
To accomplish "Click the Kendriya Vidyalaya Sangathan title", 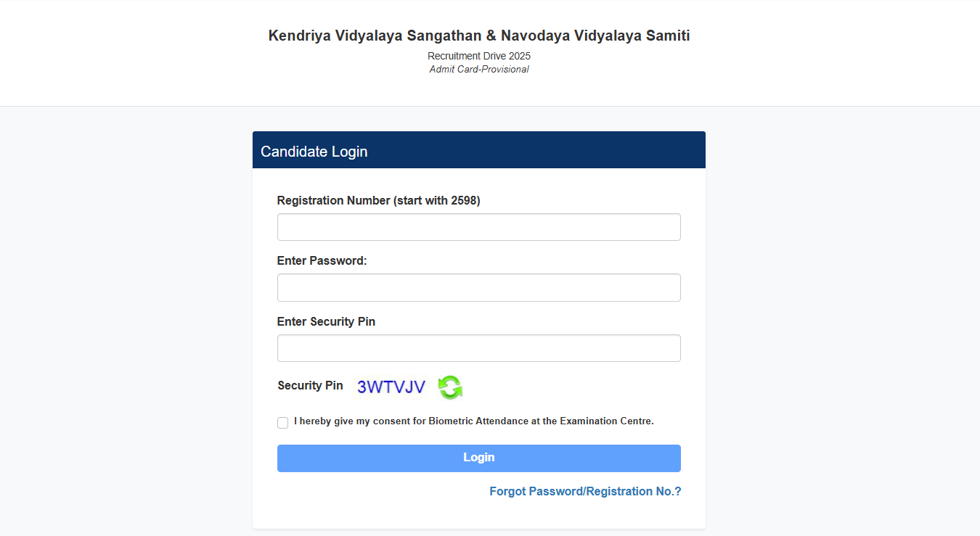I will 478,35.
